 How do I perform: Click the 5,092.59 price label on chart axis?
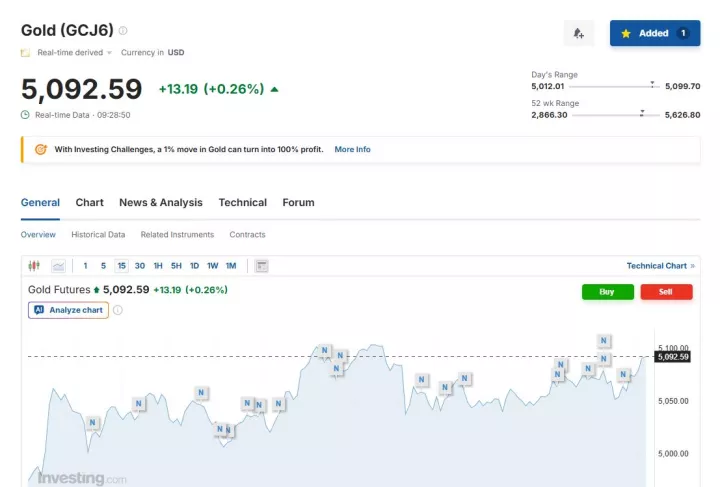(x=672, y=356)
